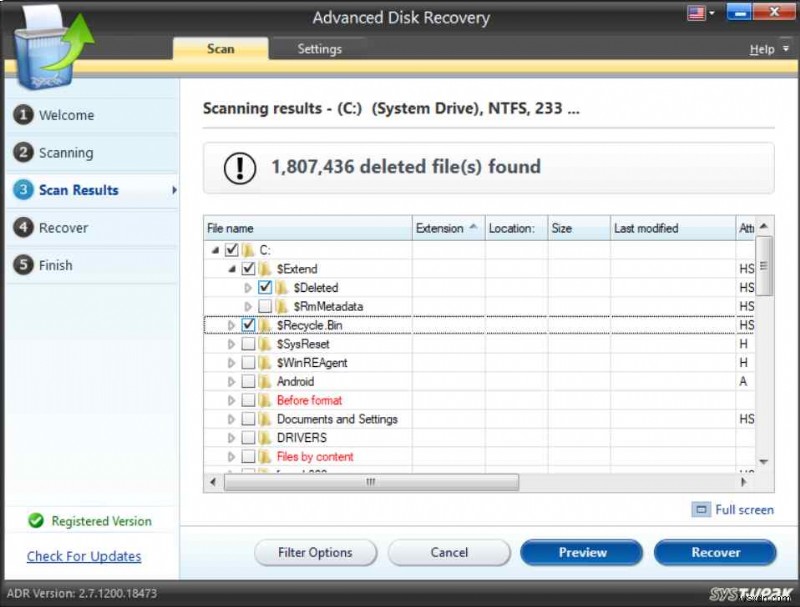Check the $SysReset checkbox
800x607 pixels.
(x=249, y=343)
